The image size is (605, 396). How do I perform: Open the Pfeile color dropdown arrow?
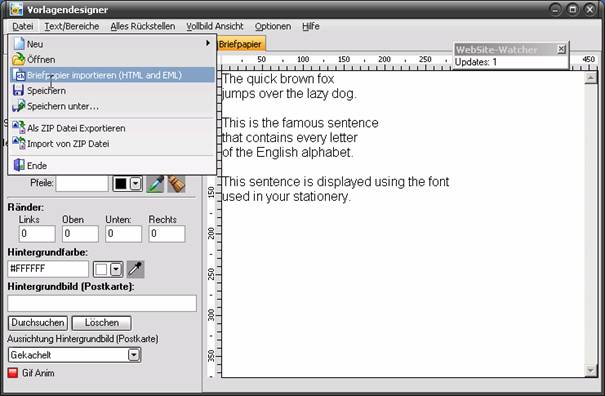(135, 184)
